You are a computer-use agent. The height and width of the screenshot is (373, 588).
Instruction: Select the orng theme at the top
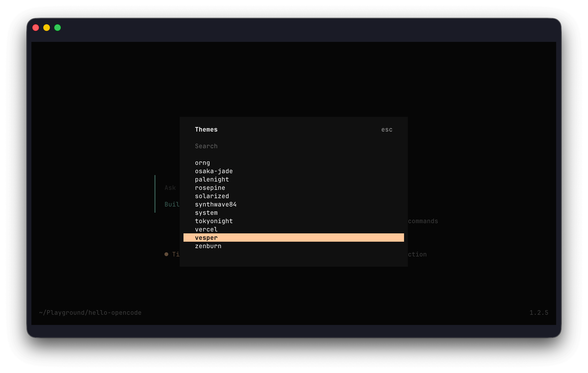(x=202, y=162)
